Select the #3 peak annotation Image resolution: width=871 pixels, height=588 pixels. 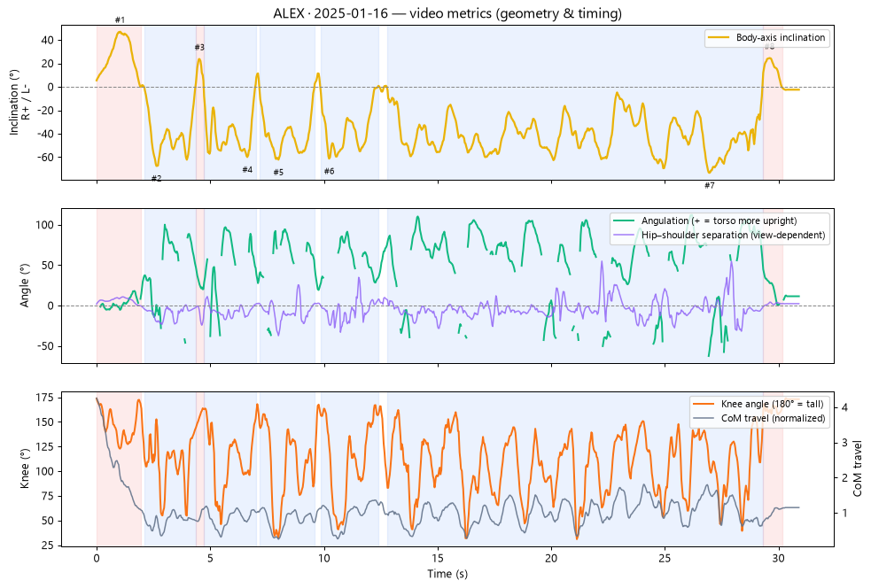click(199, 47)
